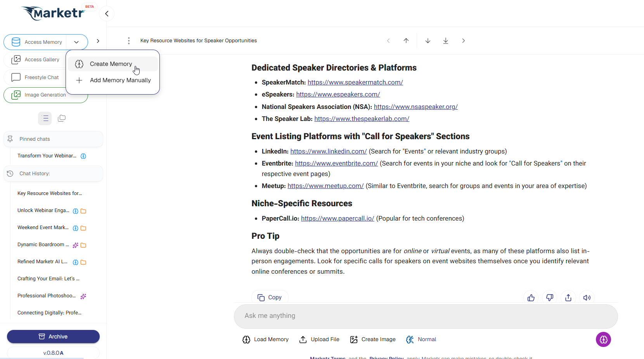Click the purple brain button
Screen dimensions: 644x359
603,340
